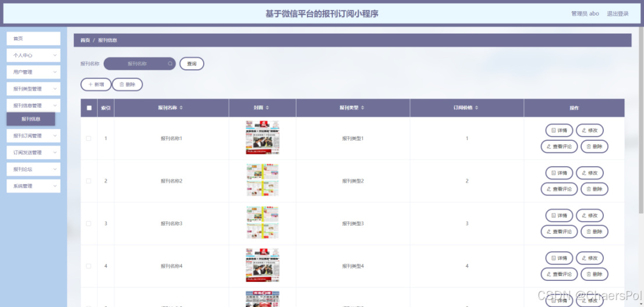Click the 报刊类型4 cell
This screenshot has height=307, width=644.
(353, 266)
